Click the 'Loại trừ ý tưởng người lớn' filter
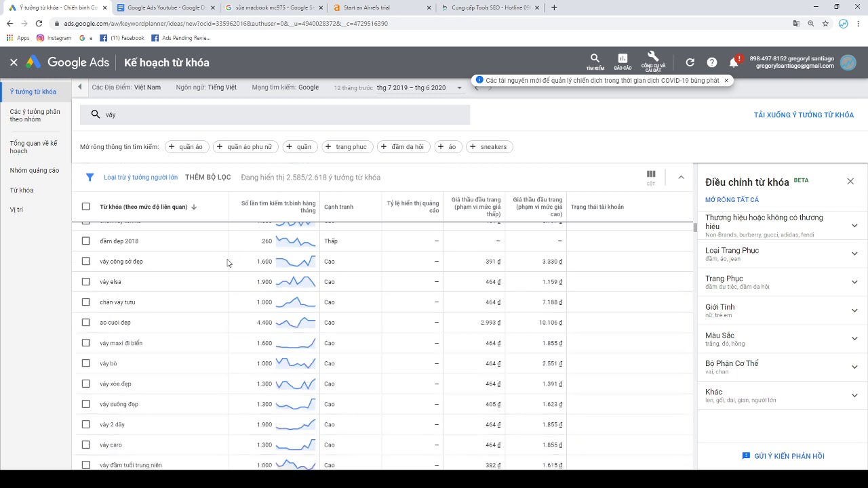Screen dimensions: 868x488 pos(140,177)
